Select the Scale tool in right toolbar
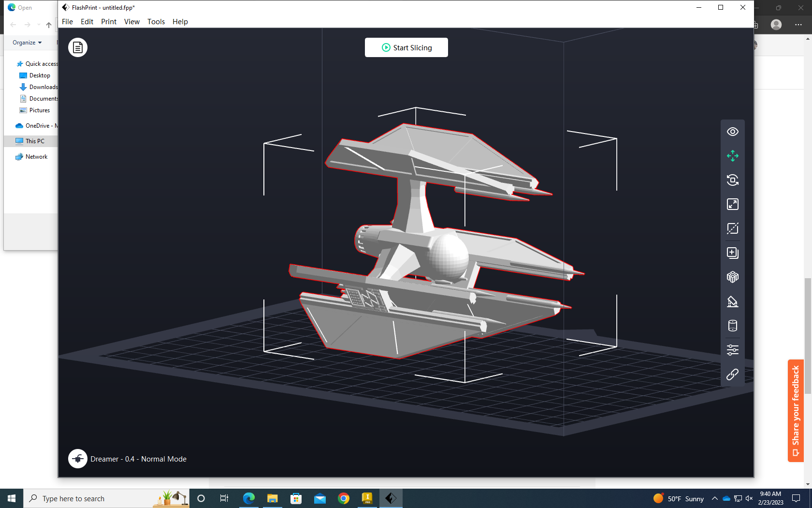Image resolution: width=812 pixels, height=508 pixels. coord(733,204)
